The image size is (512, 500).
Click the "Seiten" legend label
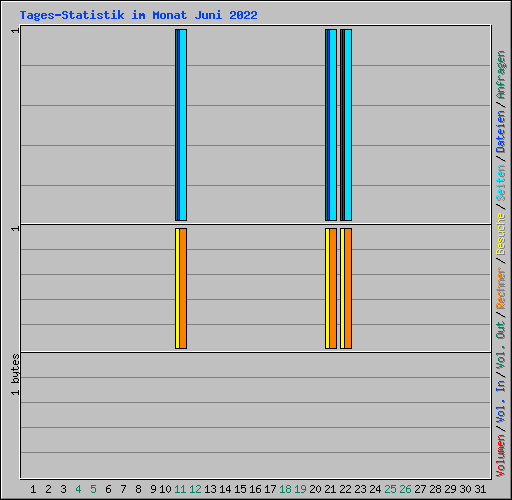[501, 183]
